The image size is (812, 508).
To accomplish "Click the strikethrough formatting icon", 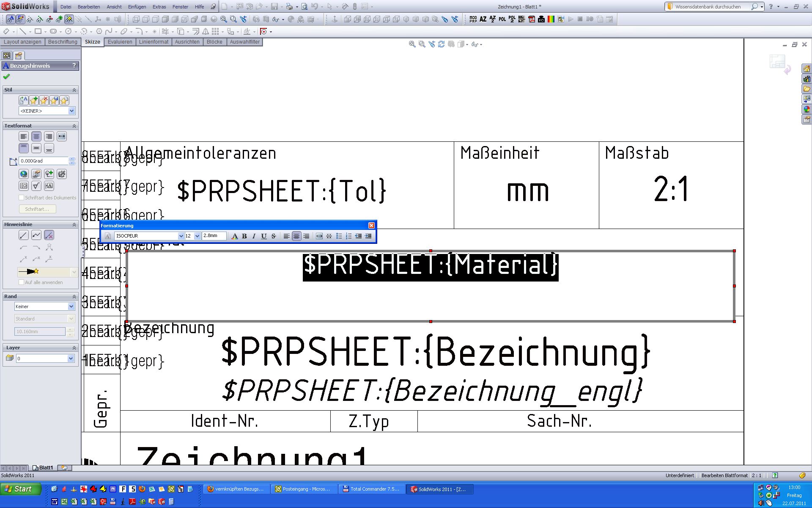I will click(x=274, y=236).
